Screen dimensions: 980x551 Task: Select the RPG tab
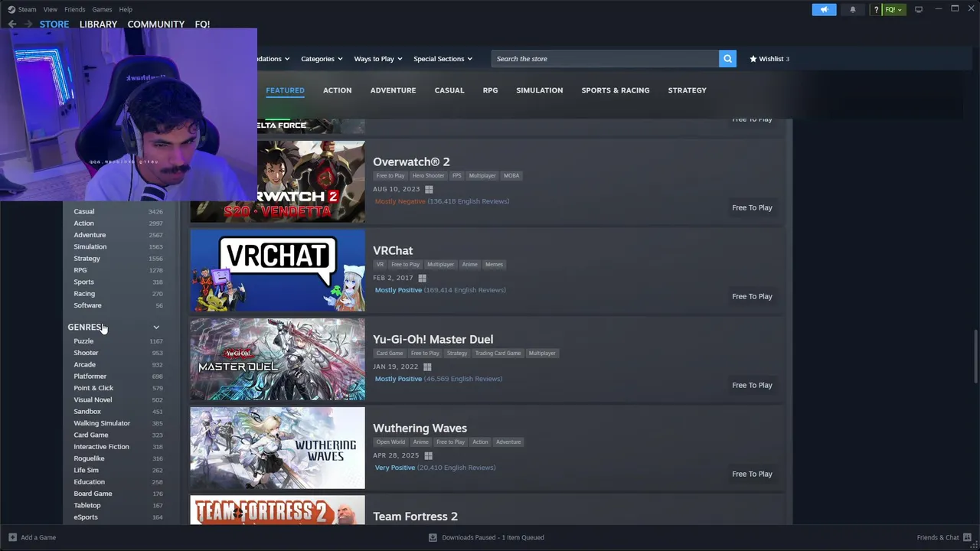point(491,90)
